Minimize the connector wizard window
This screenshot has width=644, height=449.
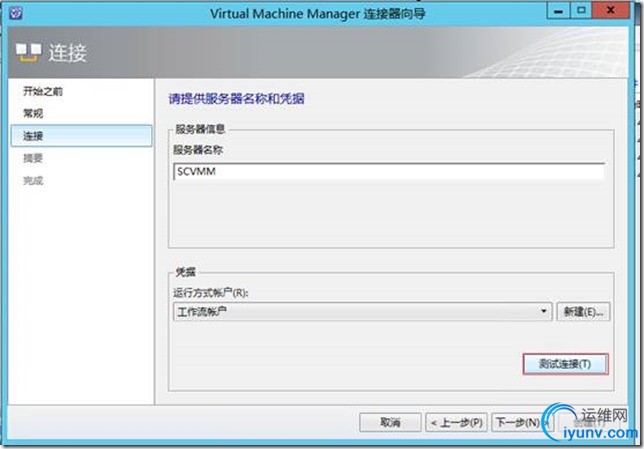558,10
